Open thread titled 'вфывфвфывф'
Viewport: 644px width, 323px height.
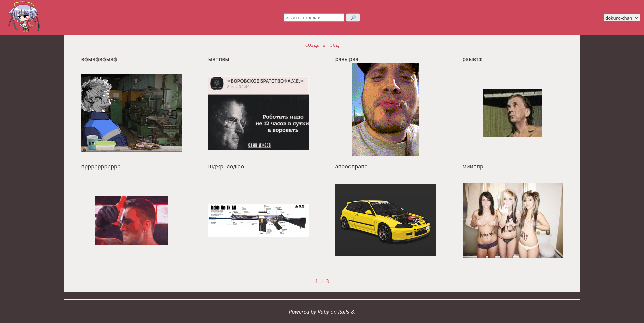(x=99, y=59)
